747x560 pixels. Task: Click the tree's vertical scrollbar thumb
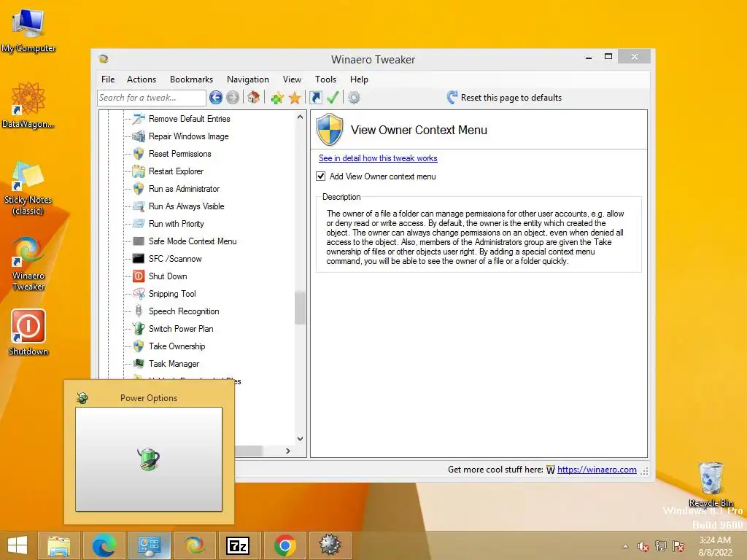point(300,308)
